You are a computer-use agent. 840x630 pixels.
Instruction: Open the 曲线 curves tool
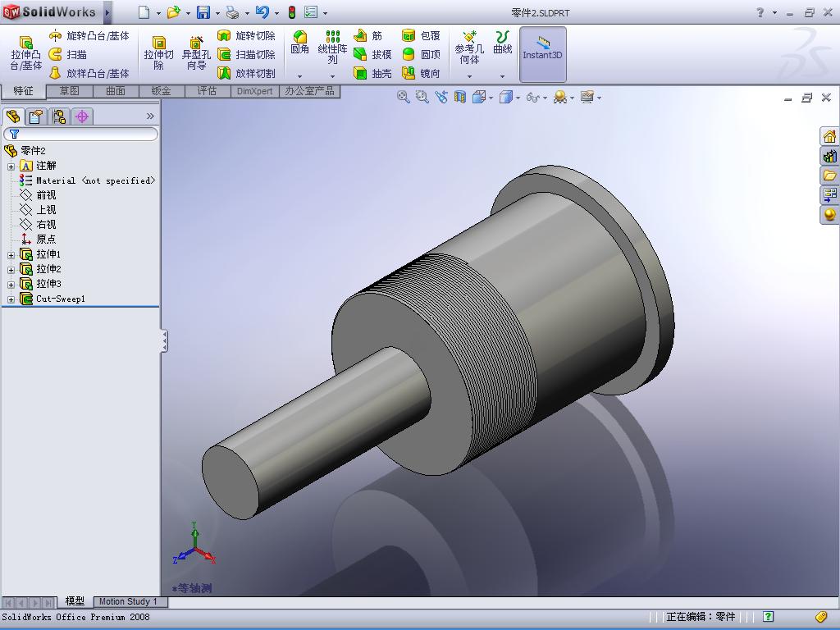[503, 43]
